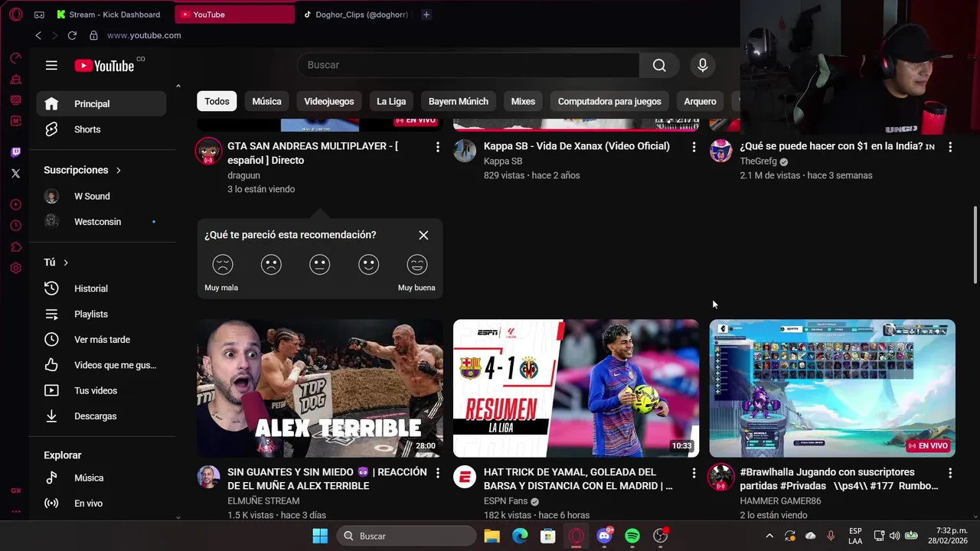Open options for Kappa SB video
Viewport: 980px width, 551px height.
(x=694, y=146)
